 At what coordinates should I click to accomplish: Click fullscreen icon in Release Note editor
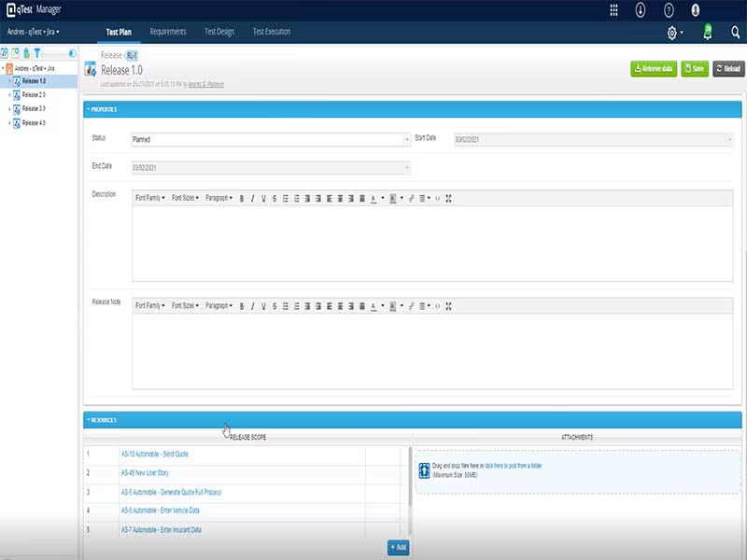(448, 306)
